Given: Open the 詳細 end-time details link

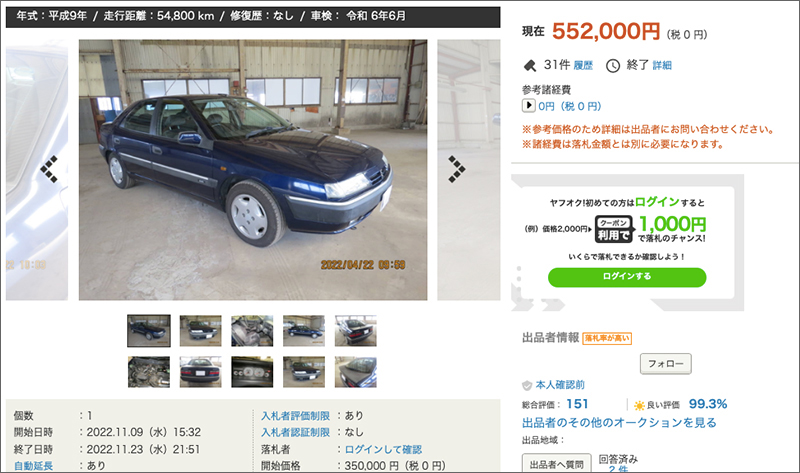Looking at the screenshot, I should 662,65.
